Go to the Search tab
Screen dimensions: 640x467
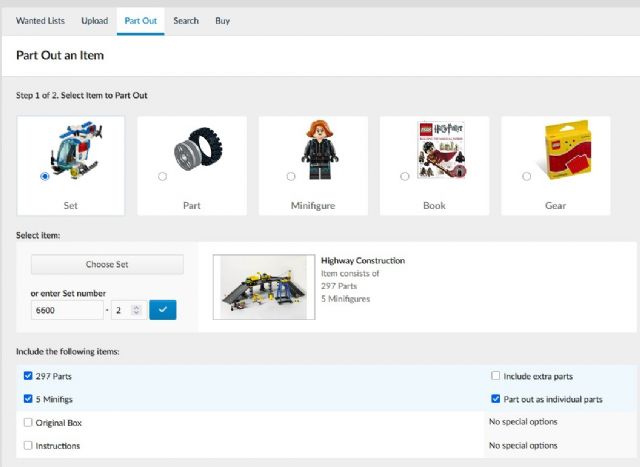click(x=186, y=21)
